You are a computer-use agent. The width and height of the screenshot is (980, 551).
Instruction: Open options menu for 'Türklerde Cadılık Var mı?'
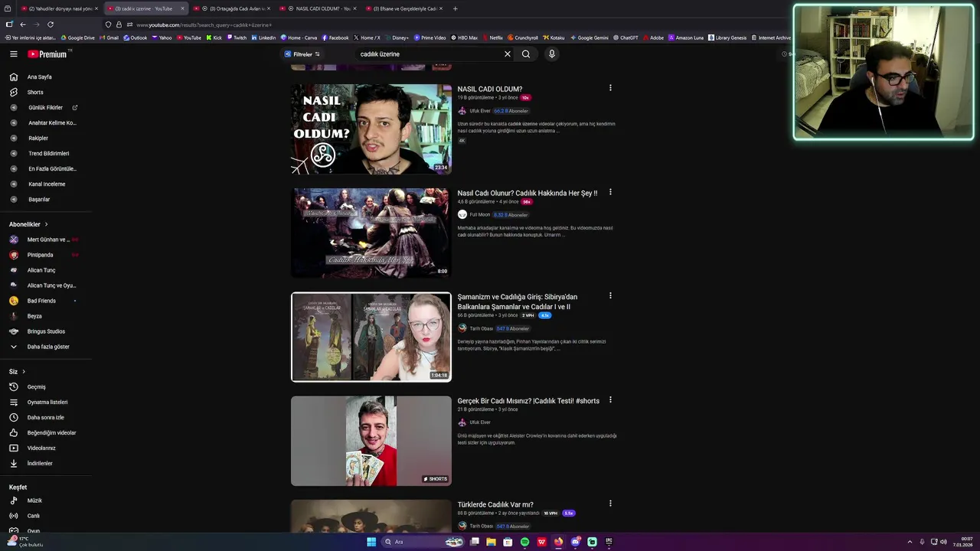tap(610, 504)
